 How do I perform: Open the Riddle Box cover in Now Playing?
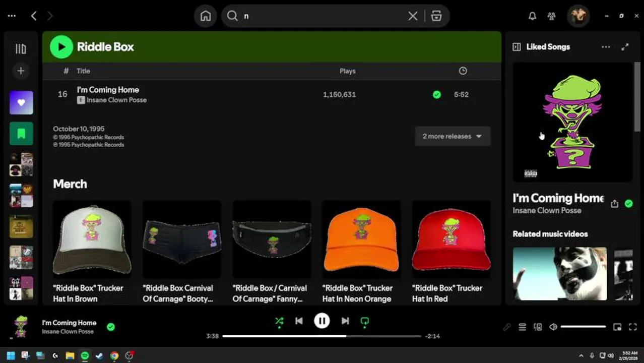click(x=572, y=122)
